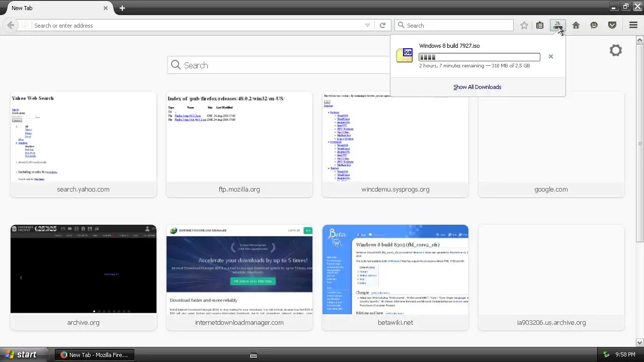Click the system tray network icon
The image size is (644, 362).
(606, 354)
